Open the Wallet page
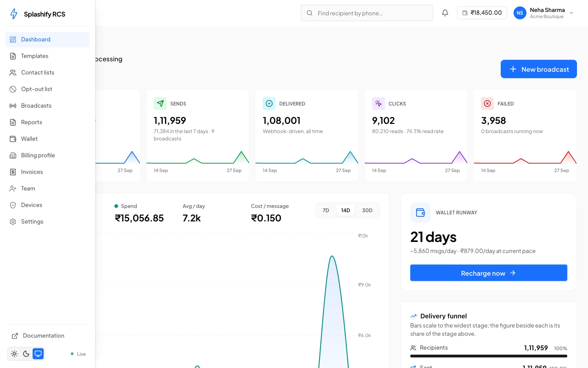The height and width of the screenshot is (368, 588). 47,139
